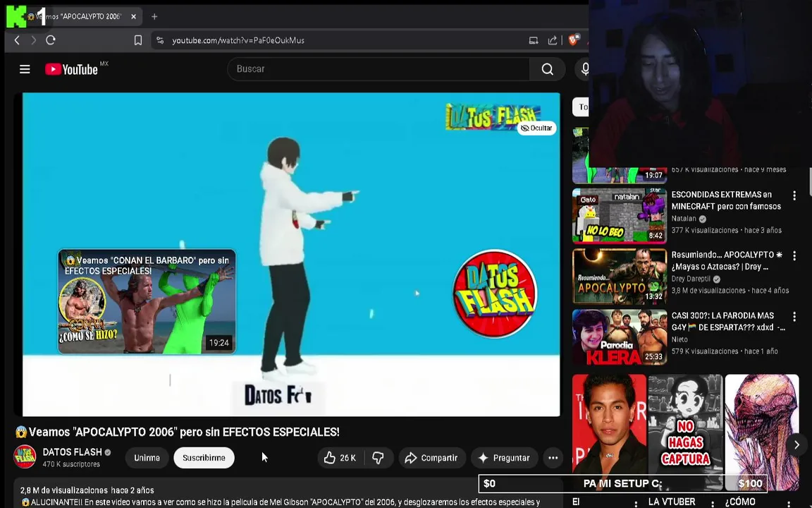The width and height of the screenshot is (812, 508).
Task: Open Natalan channel name
Action: click(x=684, y=219)
